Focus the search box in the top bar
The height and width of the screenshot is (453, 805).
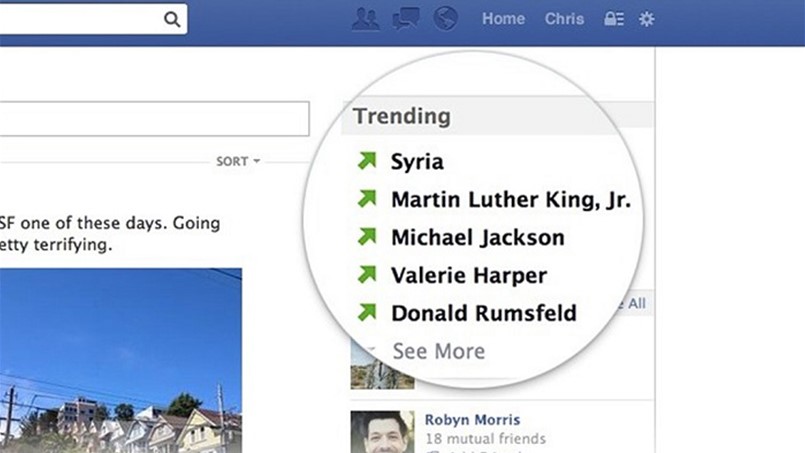pyautogui.click(x=80, y=19)
